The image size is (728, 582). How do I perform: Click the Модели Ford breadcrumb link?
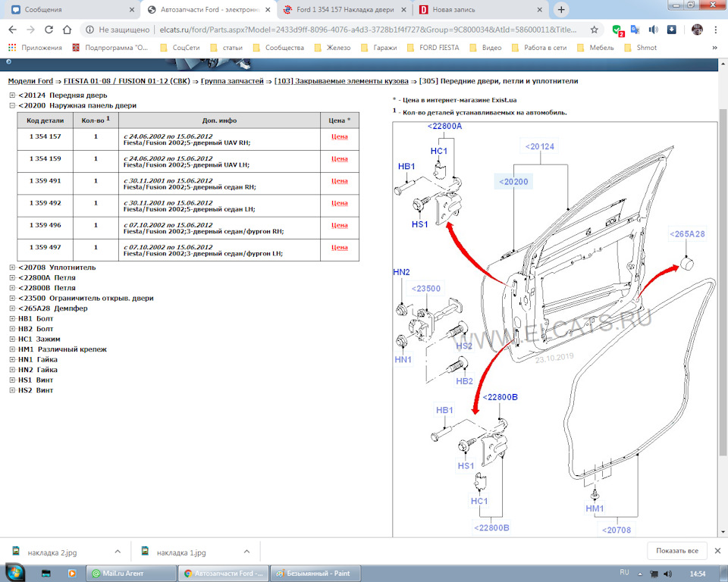coord(30,80)
